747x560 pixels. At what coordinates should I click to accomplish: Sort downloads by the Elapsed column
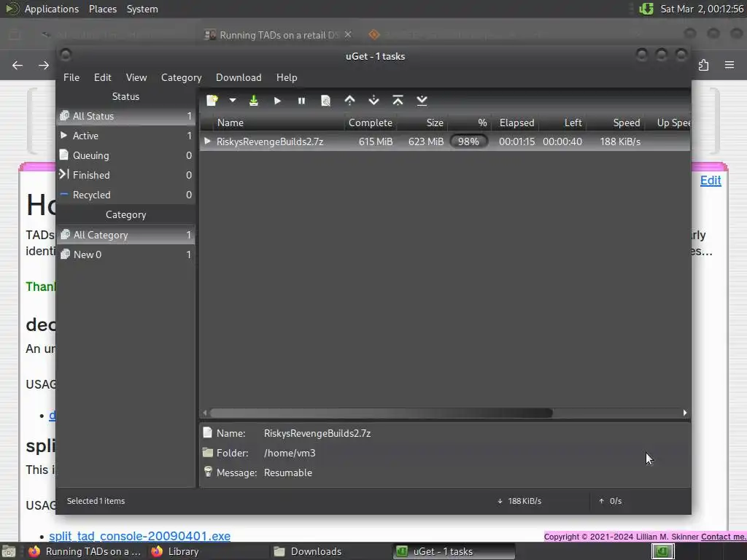pyautogui.click(x=516, y=122)
